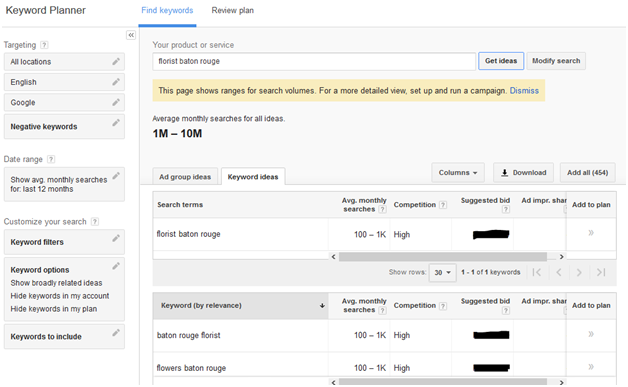Download keyword ideas
Viewport: 628px width, 387px height.
click(523, 173)
